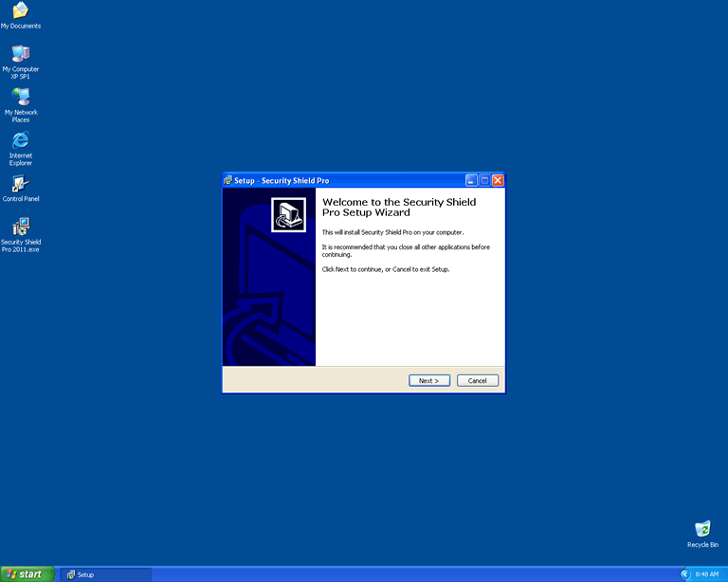Select the Control Panel desktop icon
The width and height of the screenshot is (728, 582).
click(x=20, y=184)
